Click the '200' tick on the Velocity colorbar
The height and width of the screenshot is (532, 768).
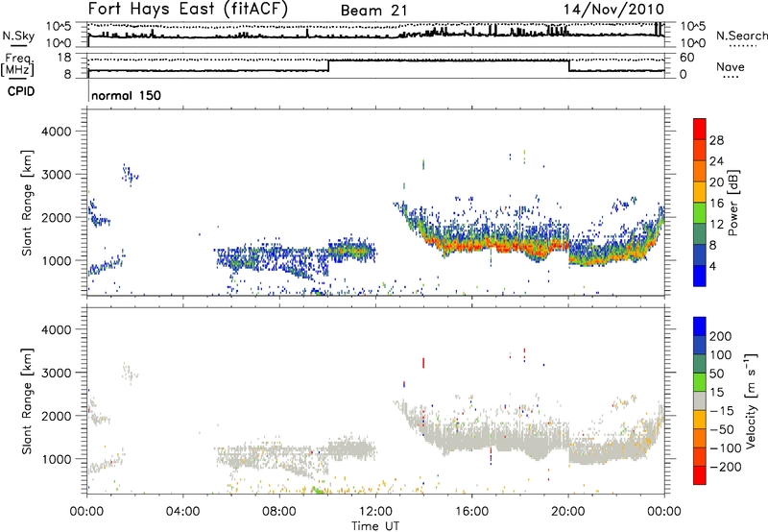(x=721, y=336)
